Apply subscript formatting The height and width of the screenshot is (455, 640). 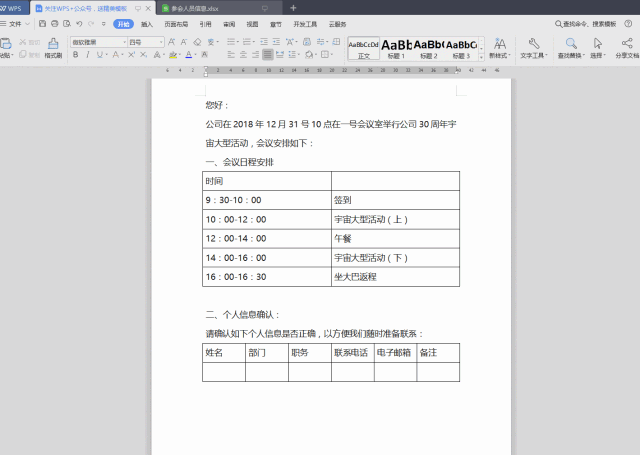point(144,55)
